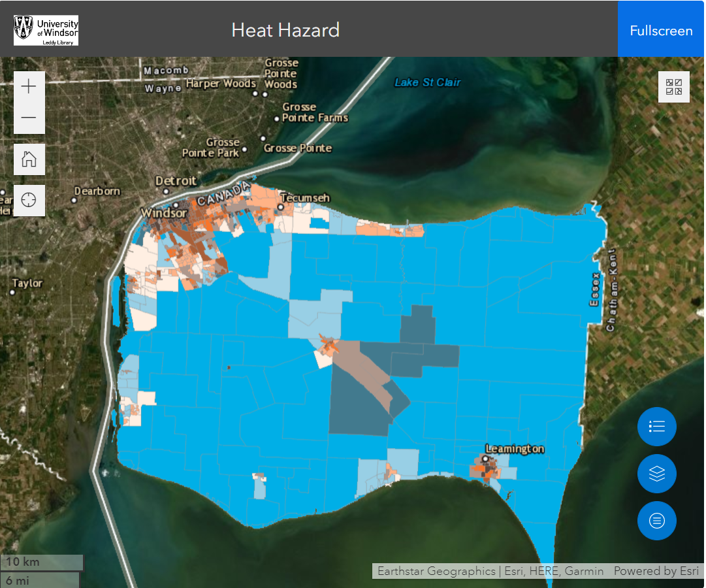Select the Detroit label on the map
This screenshot has width=706, height=588.
[175, 181]
